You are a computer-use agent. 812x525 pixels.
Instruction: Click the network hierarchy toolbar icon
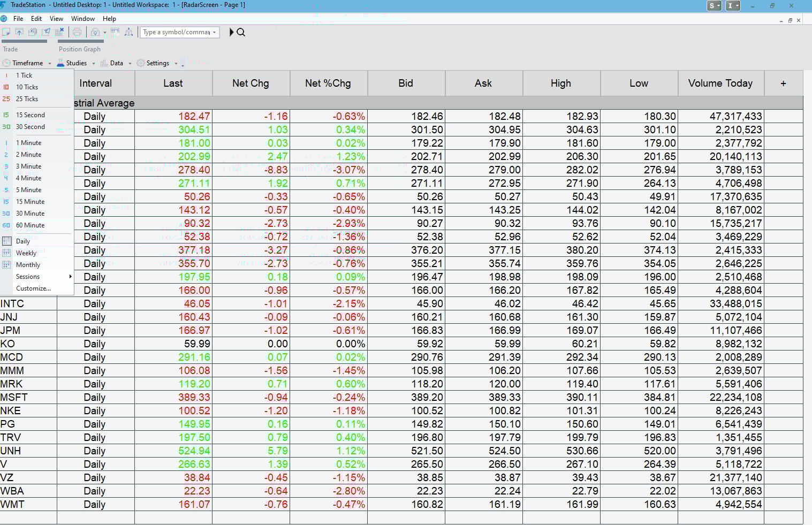point(128,32)
